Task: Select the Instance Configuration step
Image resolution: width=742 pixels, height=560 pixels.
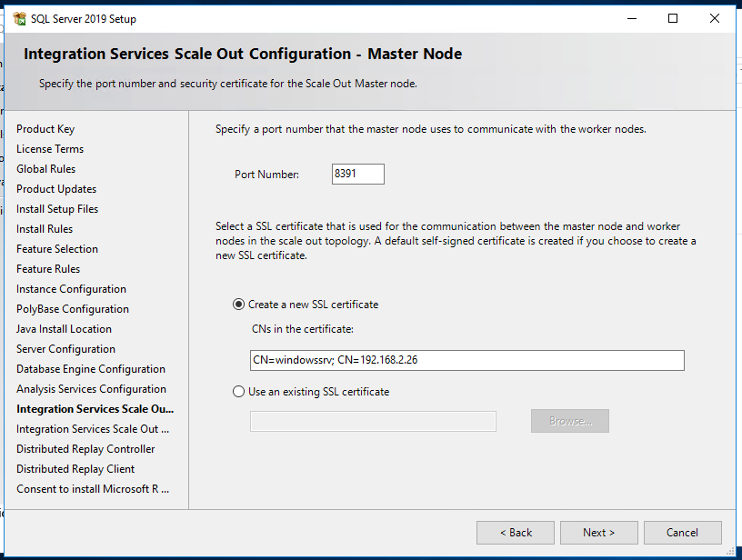Action: (71, 289)
